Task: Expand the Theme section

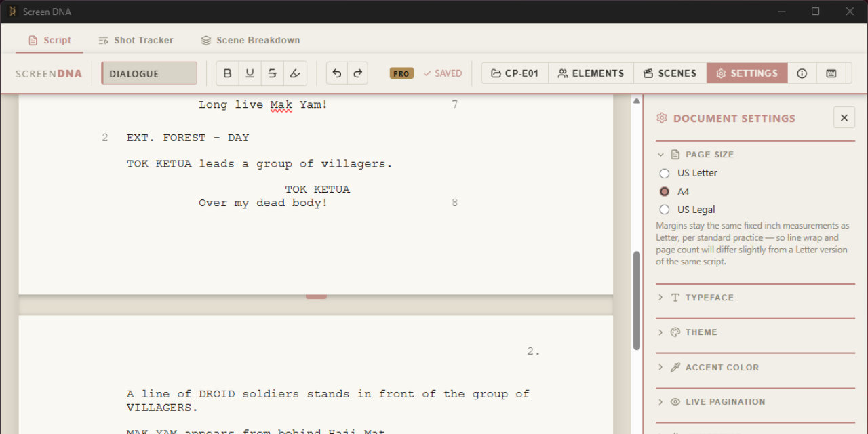Action: point(755,332)
